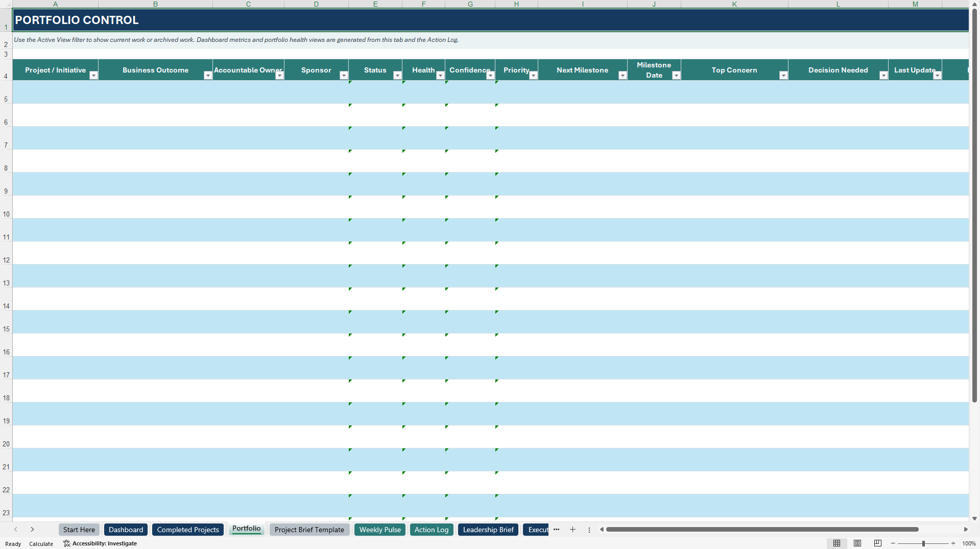
Task: Click the vertical scrollbar thumb
Action: (x=974, y=205)
